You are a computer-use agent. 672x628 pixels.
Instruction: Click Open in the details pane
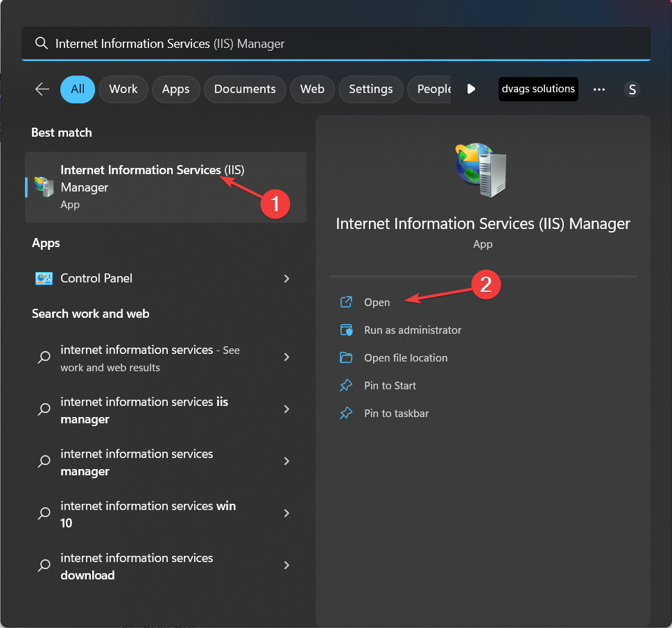[x=377, y=302]
